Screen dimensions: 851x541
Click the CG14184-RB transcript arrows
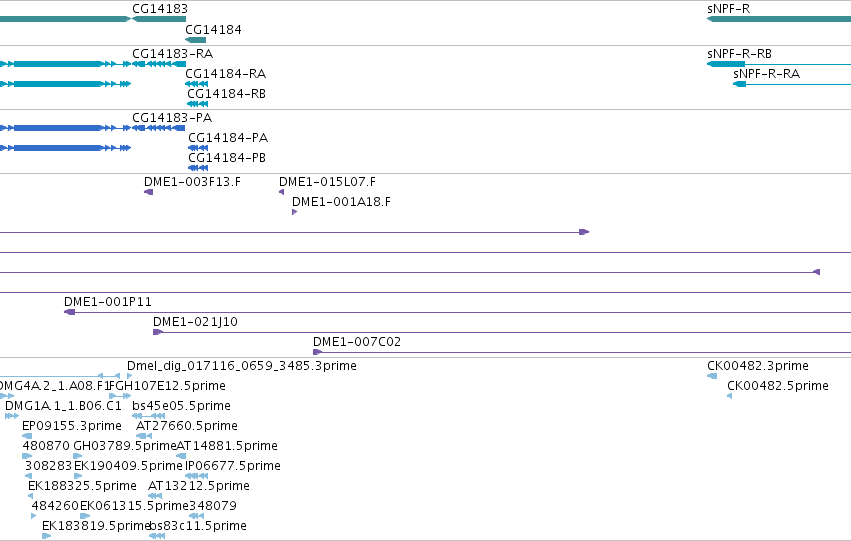tap(198, 104)
